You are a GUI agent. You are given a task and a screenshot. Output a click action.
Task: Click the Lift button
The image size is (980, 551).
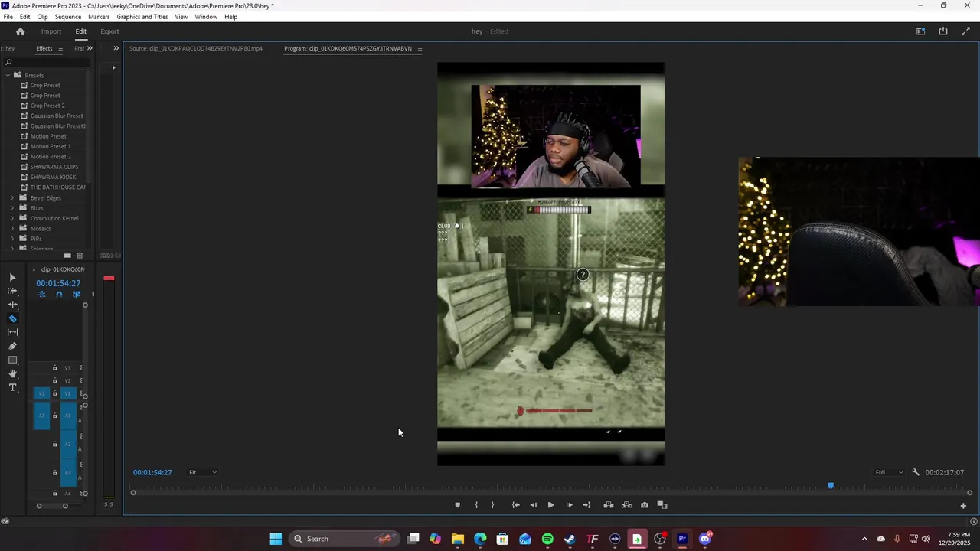point(609,505)
